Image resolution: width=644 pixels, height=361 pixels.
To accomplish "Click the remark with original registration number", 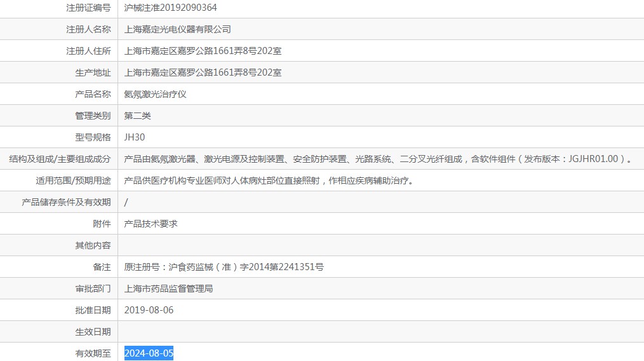I will [224, 268].
